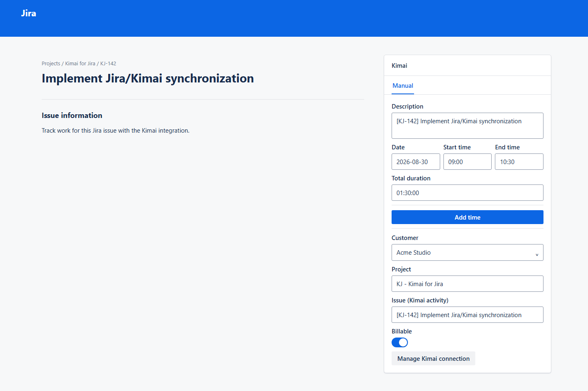Click the Project field KJ - Kimai for Jira

[x=467, y=284]
